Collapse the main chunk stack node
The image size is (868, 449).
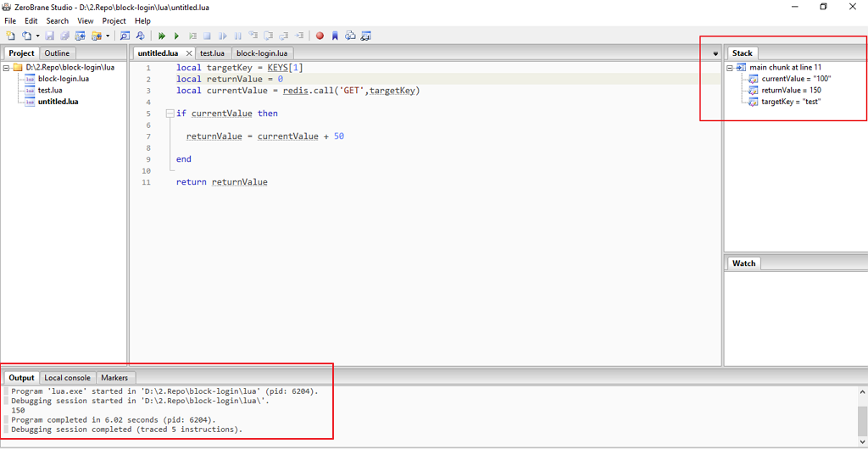pos(731,68)
